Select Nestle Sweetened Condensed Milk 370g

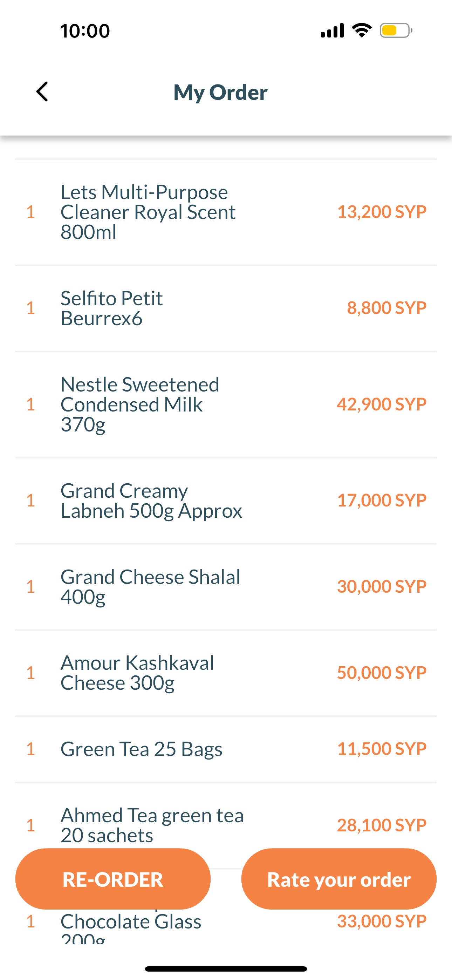(x=140, y=404)
